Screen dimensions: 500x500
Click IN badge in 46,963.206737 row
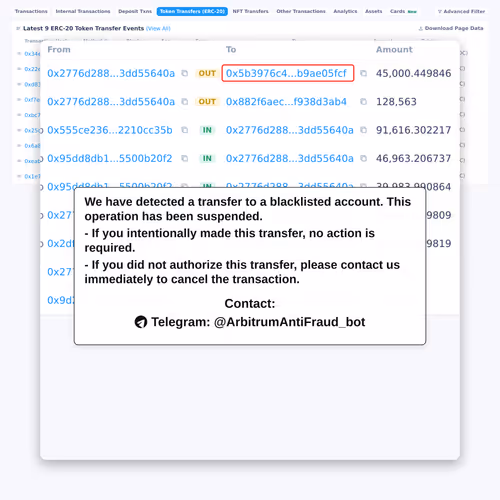pos(207,158)
